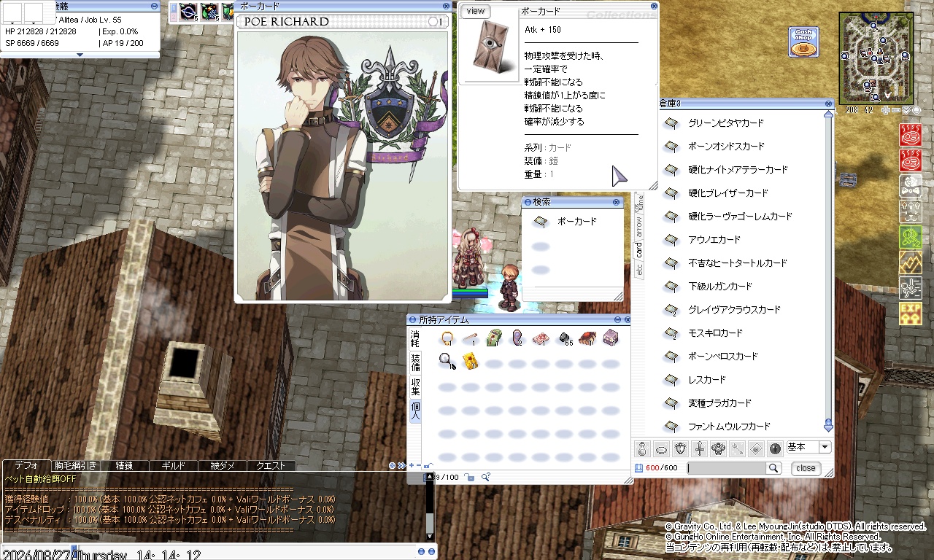Image resolution: width=934 pixels, height=560 pixels.
Task: Open the 基本 sort dropdown in storage
Action: (x=808, y=447)
